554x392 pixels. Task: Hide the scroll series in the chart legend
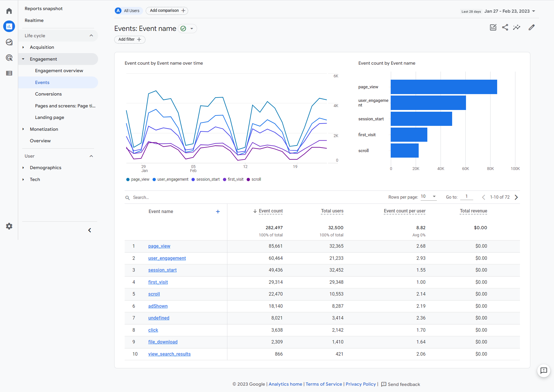tap(254, 179)
